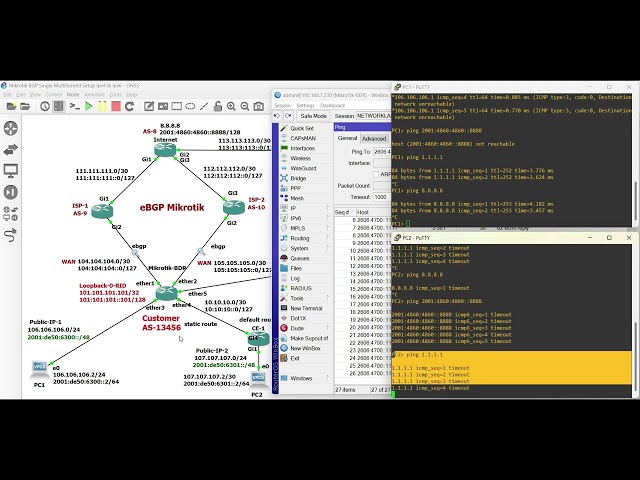
Task: Browse all devices in GNS3 sidebar
Action: click(x=11, y=213)
